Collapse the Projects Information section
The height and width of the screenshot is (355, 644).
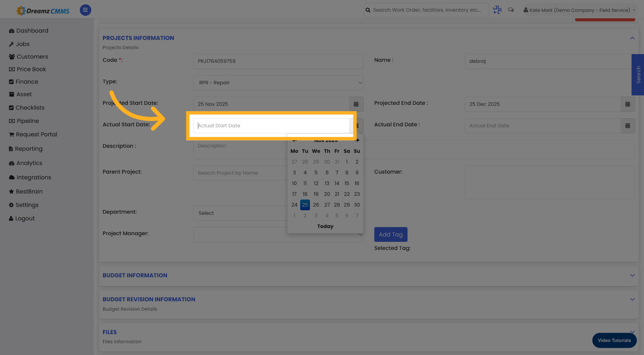coord(632,38)
